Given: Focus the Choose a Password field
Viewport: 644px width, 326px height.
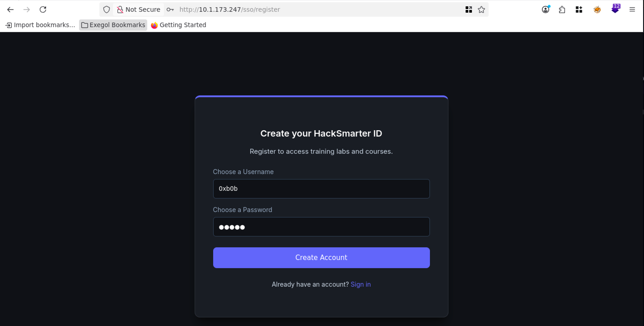Looking at the screenshot, I should pyautogui.click(x=321, y=227).
